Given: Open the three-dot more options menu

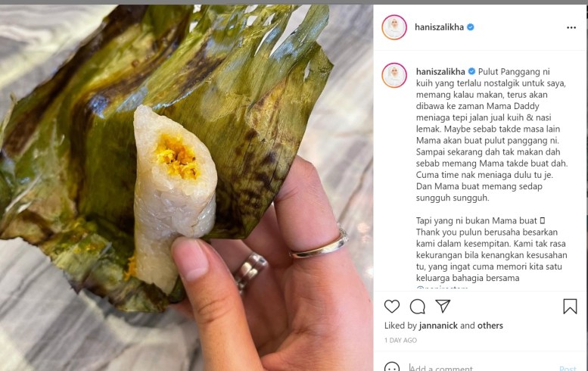Looking at the screenshot, I should (571, 27).
